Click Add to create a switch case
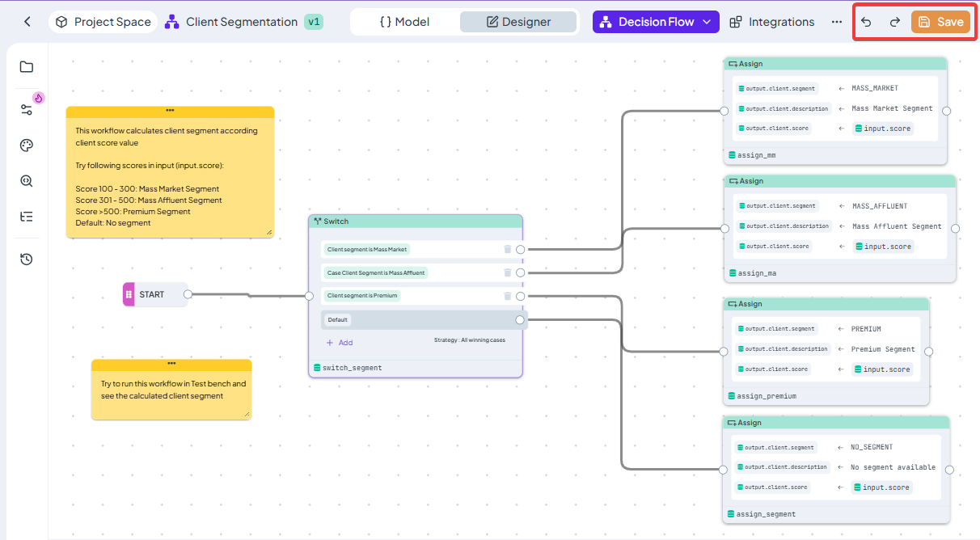This screenshot has height=540, width=980. (x=340, y=343)
